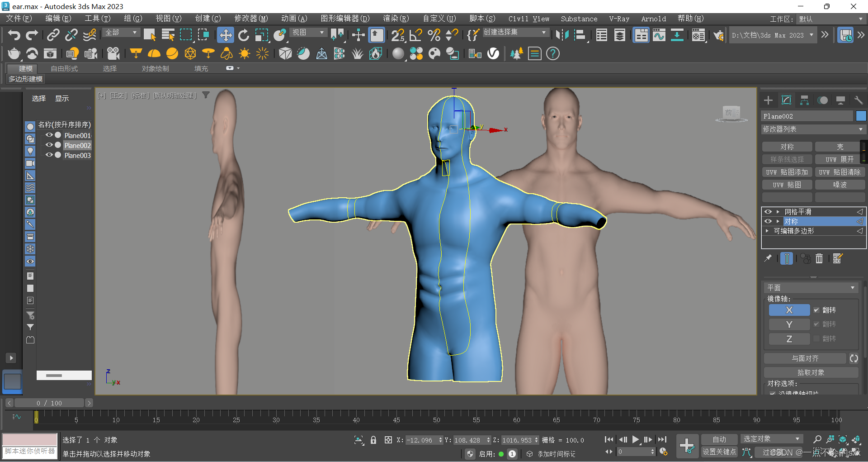Click Configure Modifier Sets icon
The width and height of the screenshot is (868, 462).
click(x=838, y=258)
